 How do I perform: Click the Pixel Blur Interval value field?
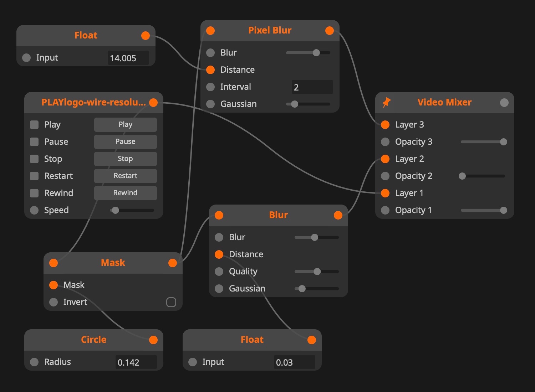click(312, 87)
